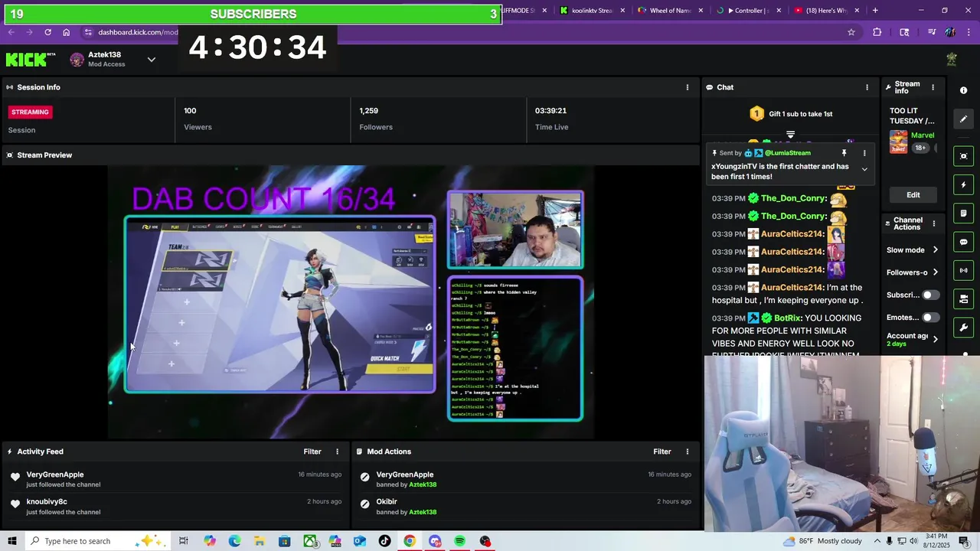The width and height of the screenshot is (980, 551).
Task: Open BotRix username in chat
Action: click(787, 318)
